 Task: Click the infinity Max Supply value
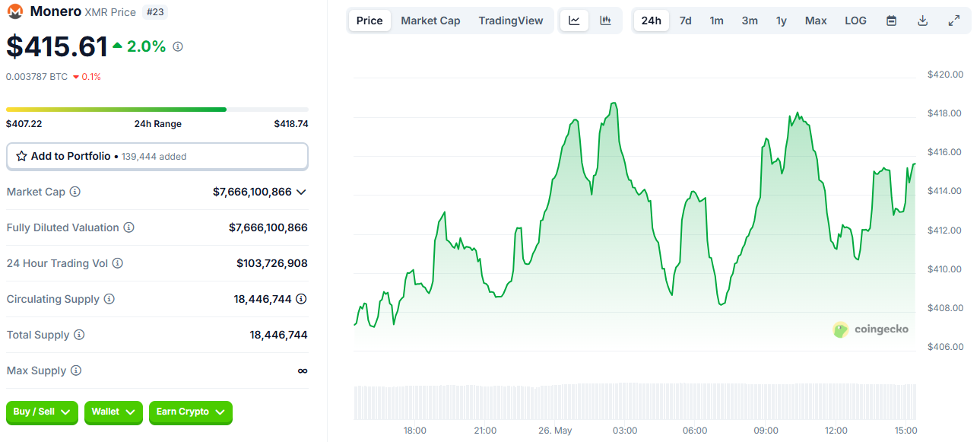303,370
